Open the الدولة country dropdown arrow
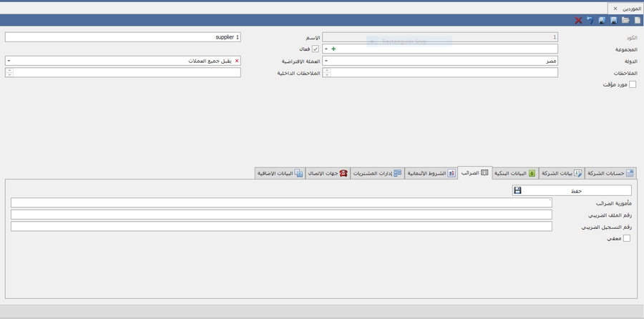Image resolution: width=644 pixels, height=319 pixels. coord(326,62)
